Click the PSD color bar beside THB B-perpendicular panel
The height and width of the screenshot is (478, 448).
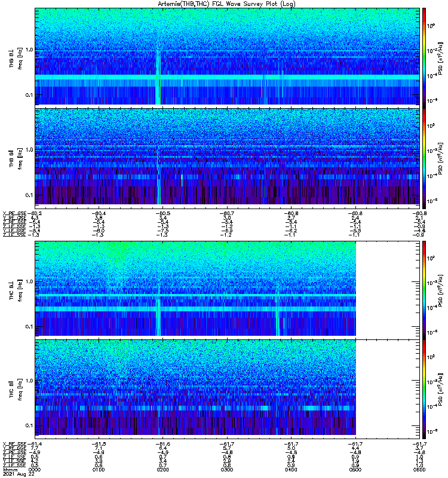tap(424, 58)
